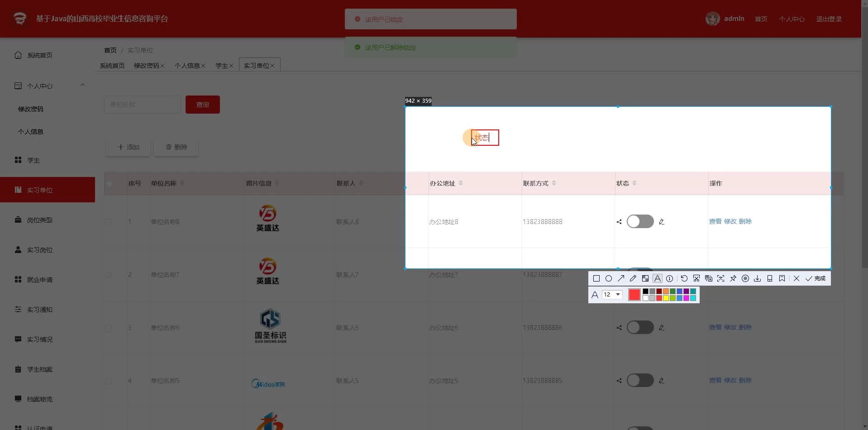
Task: Select the mosaic blur tool
Action: 645,278
